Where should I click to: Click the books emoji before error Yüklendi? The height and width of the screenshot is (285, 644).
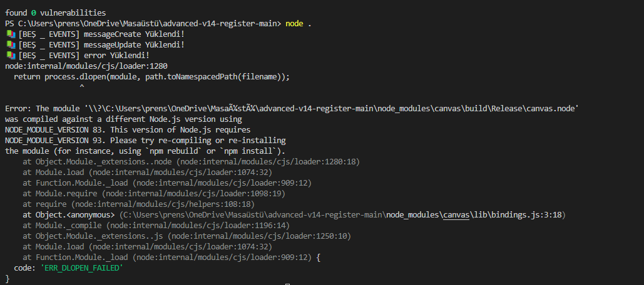click(10, 56)
